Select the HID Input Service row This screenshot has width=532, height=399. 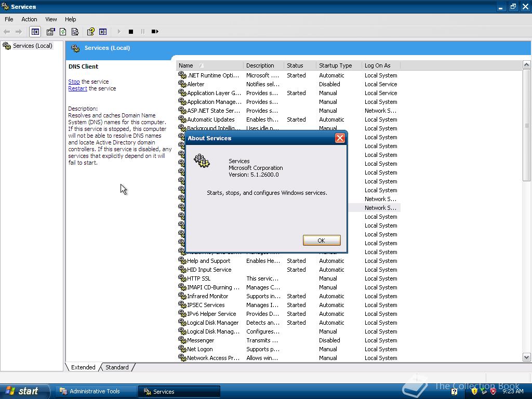[288, 270]
